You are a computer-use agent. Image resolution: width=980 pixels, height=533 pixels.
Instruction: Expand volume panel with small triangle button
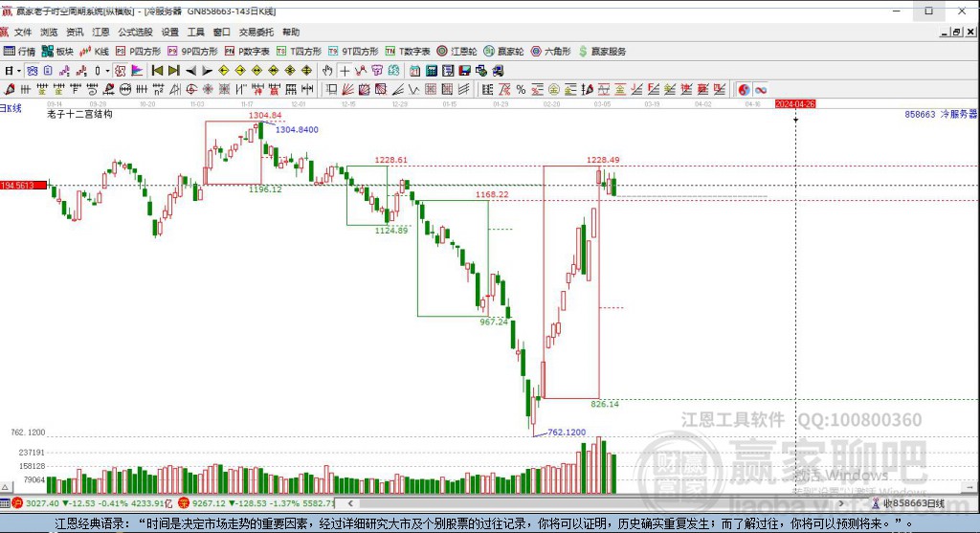point(6,487)
